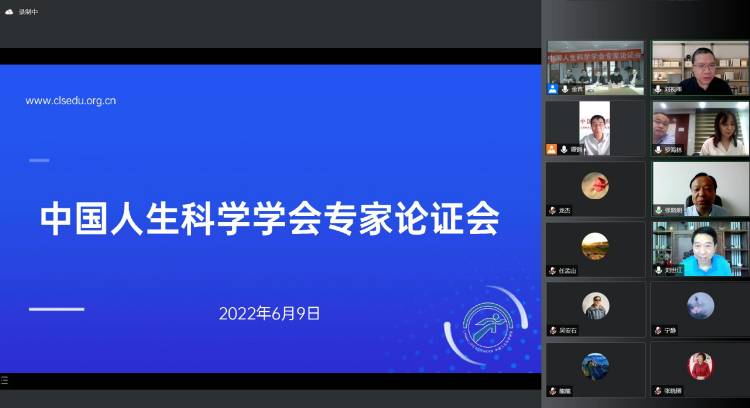Click name label under the golden landscape avatar
This screenshot has width=750, height=408.
(567, 271)
